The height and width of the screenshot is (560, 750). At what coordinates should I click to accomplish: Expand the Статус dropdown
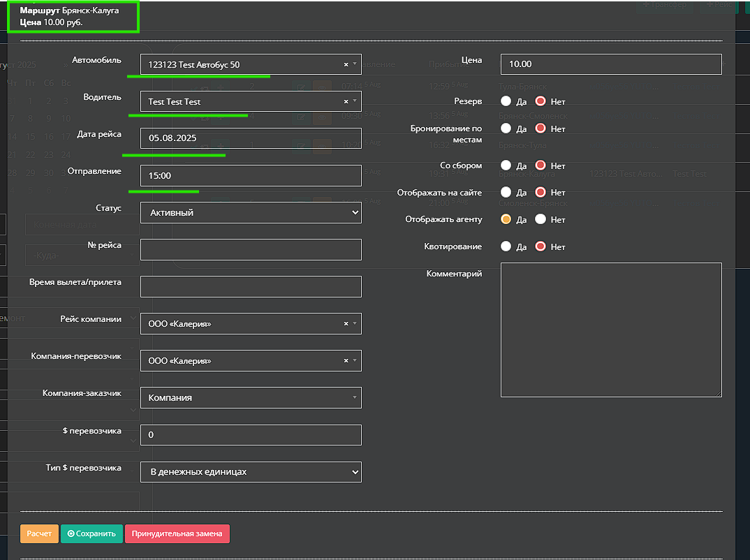pyautogui.click(x=251, y=212)
